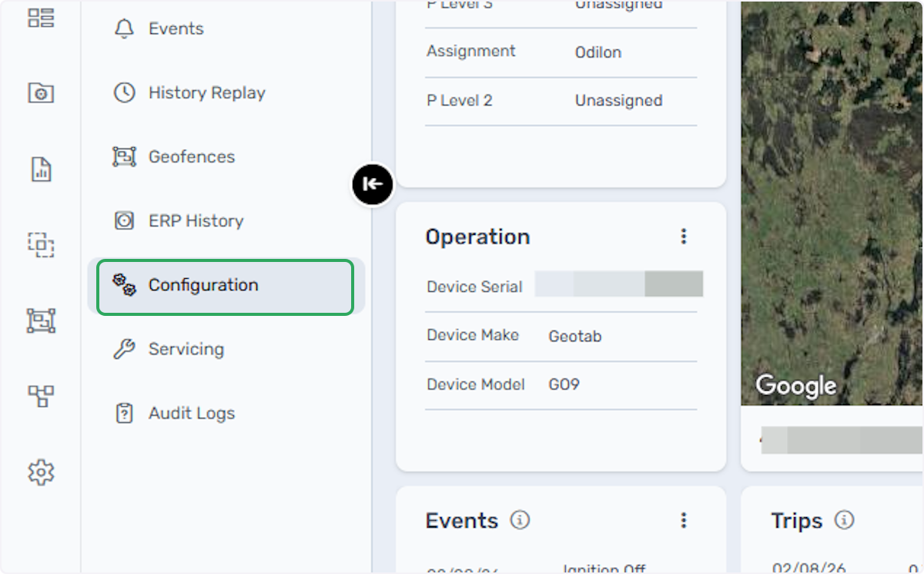This screenshot has width=924, height=574.
Task: Open the Operation card three-dot menu
Action: [x=683, y=237]
